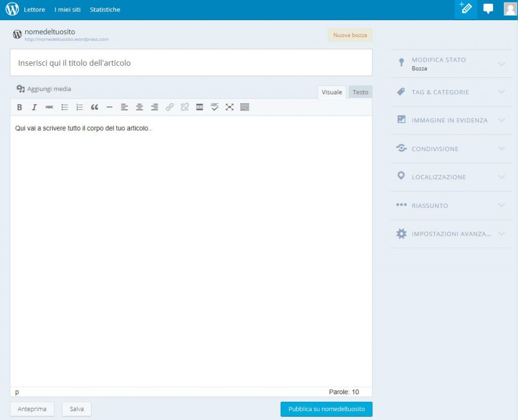
Task: Align text to the left
Action: tap(124, 107)
